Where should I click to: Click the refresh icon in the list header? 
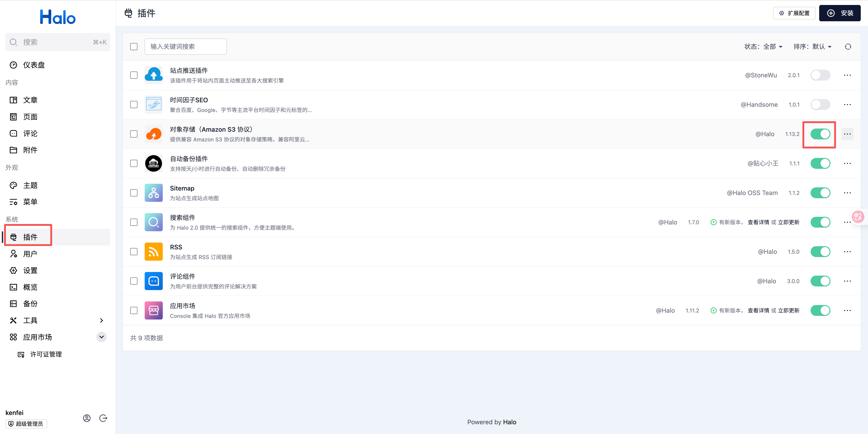[848, 47]
